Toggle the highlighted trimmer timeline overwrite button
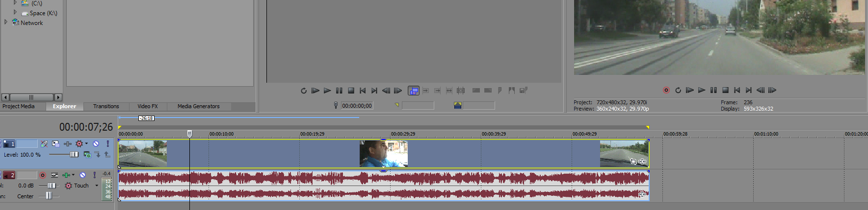 coord(414,91)
